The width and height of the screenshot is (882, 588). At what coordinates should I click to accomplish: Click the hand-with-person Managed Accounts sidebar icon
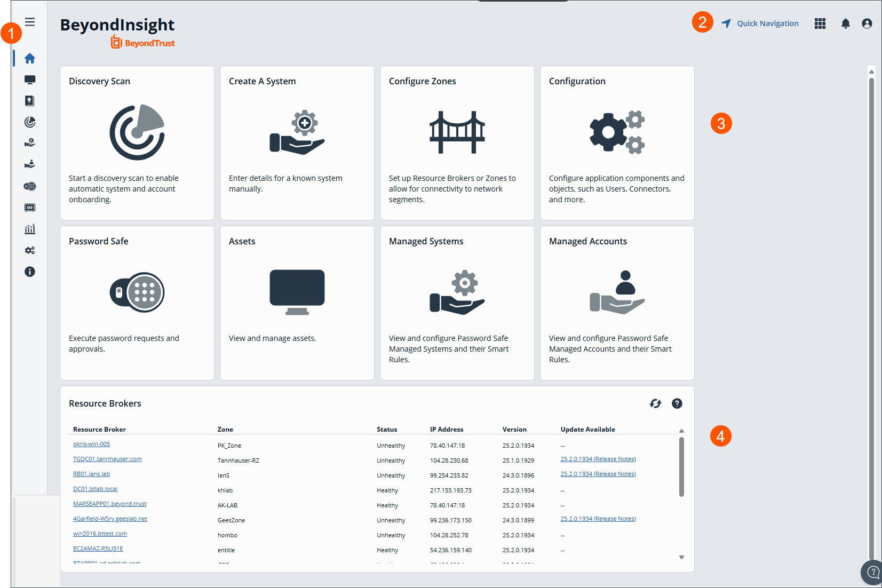[x=30, y=164]
